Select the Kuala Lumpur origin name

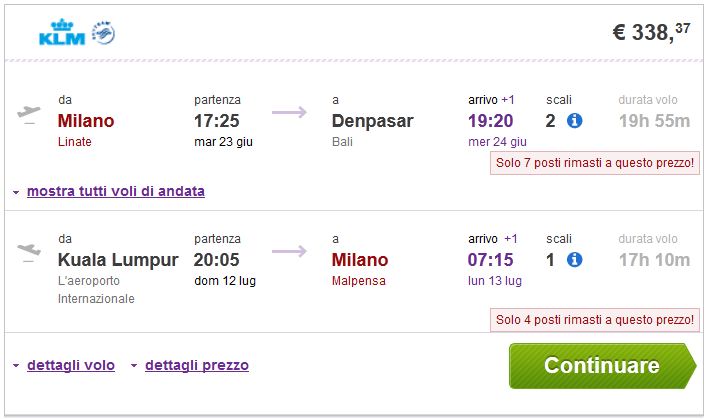coord(118,260)
